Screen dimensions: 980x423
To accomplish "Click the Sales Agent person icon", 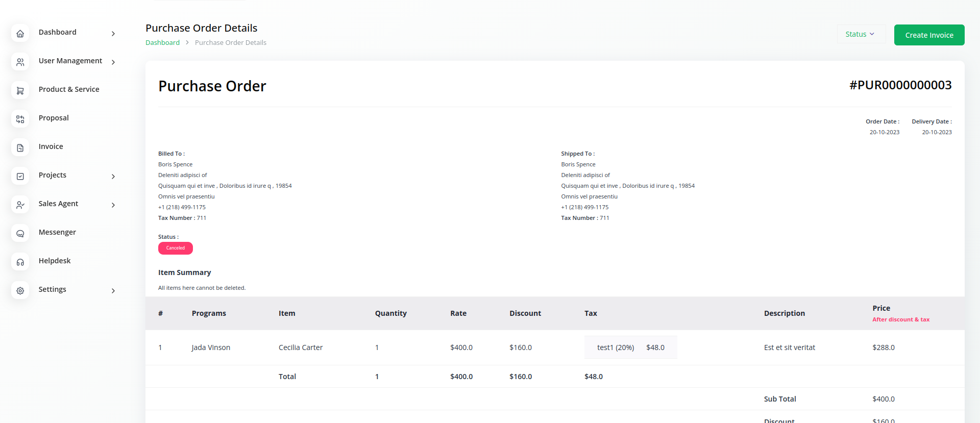I will point(20,205).
